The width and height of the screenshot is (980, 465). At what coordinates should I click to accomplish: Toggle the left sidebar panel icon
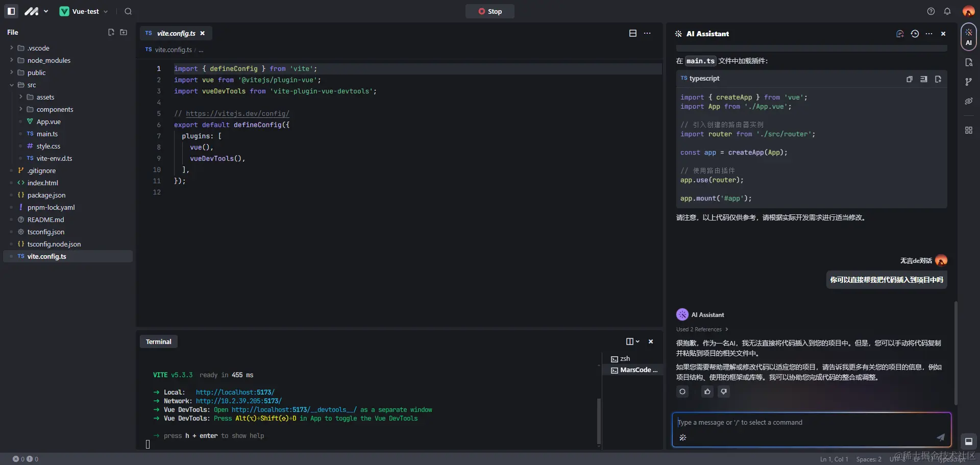pos(11,11)
